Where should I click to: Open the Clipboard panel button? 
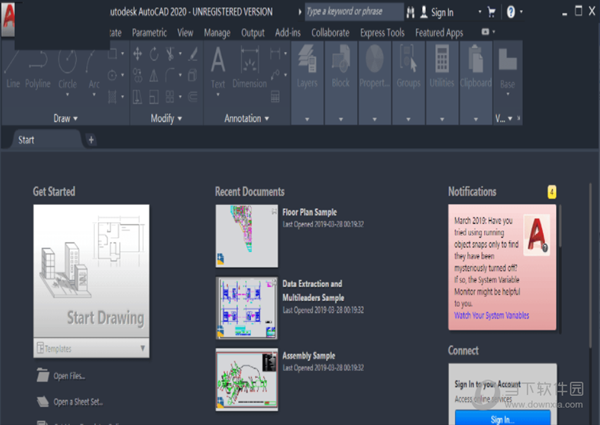(x=476, y=68)
